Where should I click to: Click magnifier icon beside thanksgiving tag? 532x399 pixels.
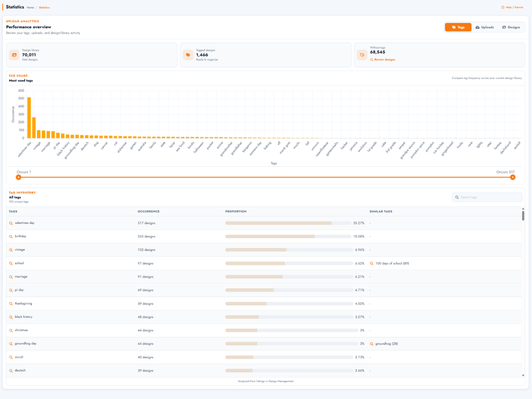(11, 304)
